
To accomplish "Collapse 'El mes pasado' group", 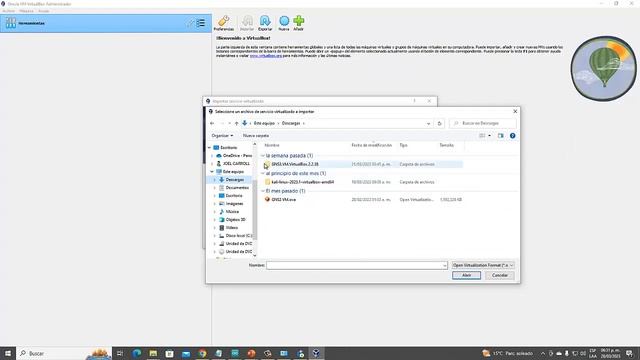I will point(263,191).
